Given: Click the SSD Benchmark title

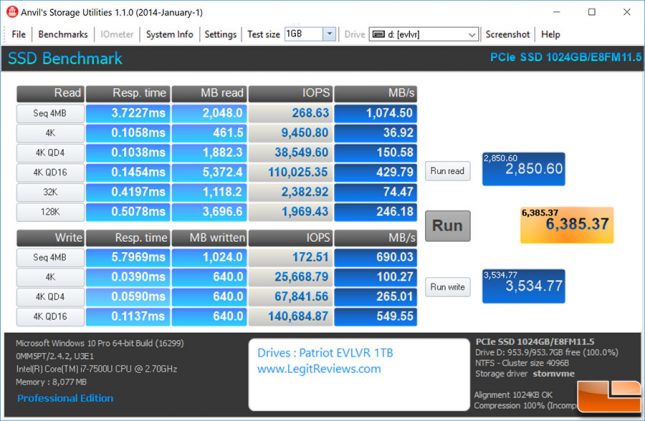Looking at the screenshot, I should pyautogui.click(x=65, y=58).
